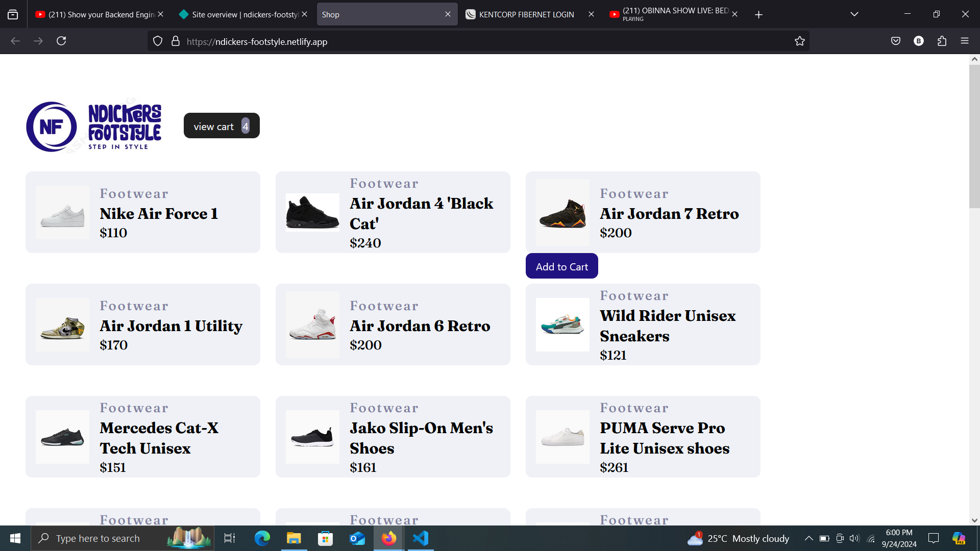Reload the current page
This screenshot has width=980, height=551.
pos(61,41)
